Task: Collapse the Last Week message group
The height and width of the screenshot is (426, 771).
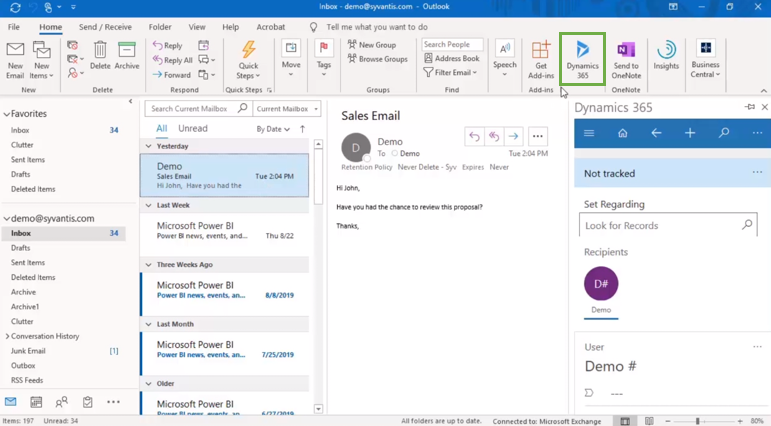Action: (x=148, y=205)
